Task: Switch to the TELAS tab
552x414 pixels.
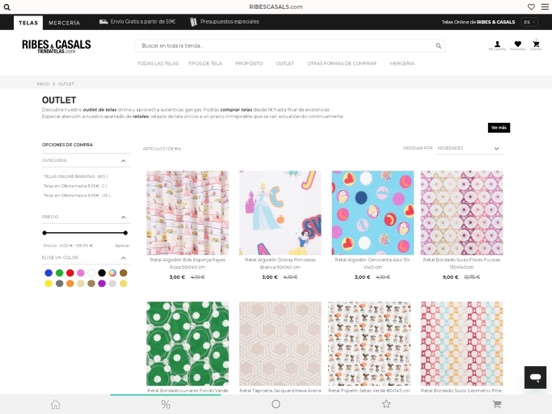Action: coord(28,23)
